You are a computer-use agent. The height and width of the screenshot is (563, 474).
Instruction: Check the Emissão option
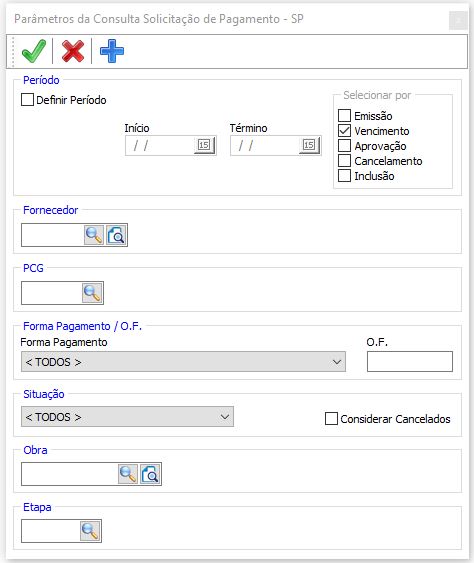coord(344,116)
